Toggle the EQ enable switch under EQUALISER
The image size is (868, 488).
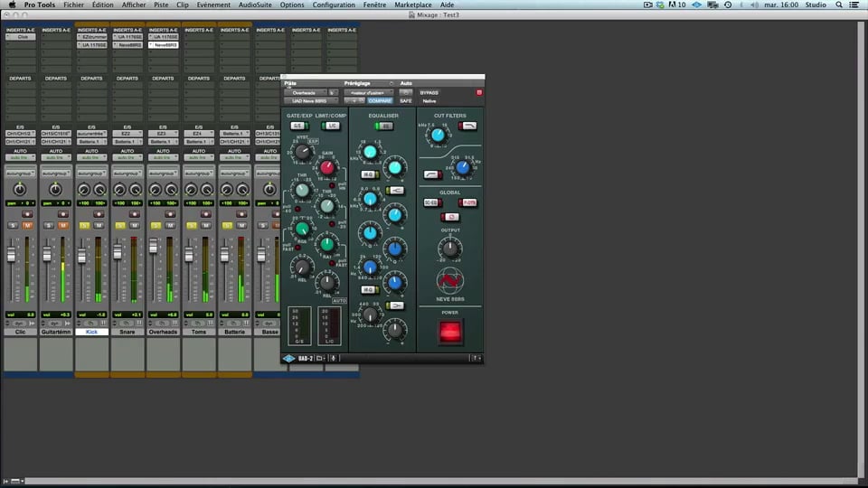383,127
